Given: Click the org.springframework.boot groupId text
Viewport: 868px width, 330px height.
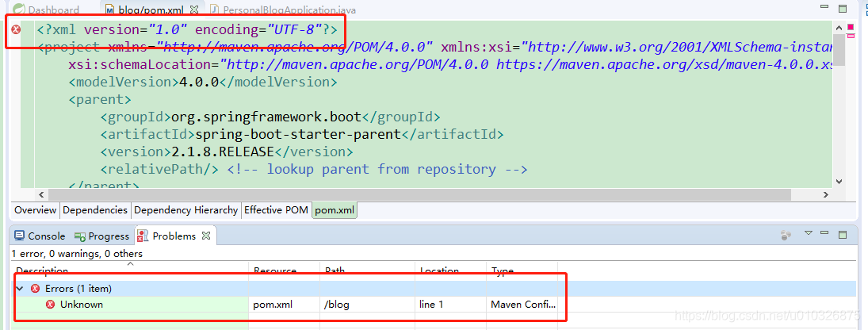Looking at the screenshot, I should 266,117.
